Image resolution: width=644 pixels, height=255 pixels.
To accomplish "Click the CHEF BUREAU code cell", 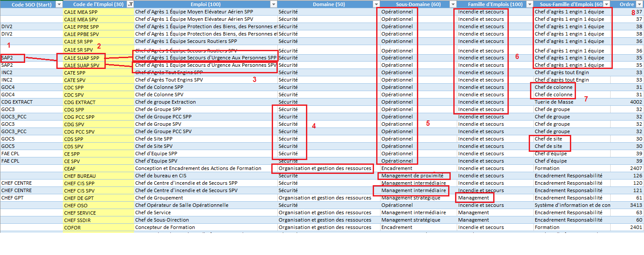I will [x=80, y=176].
